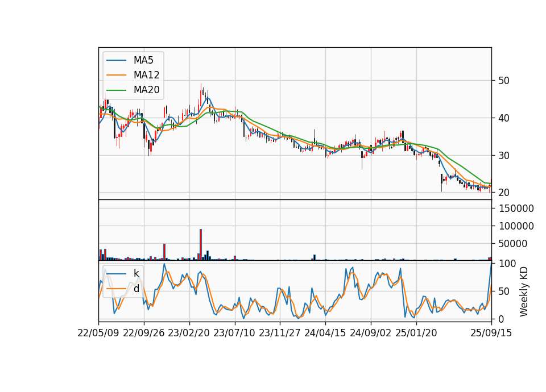Click the green MA20 legend line sample
Screen dimensions: 546x392
[116, 90]
